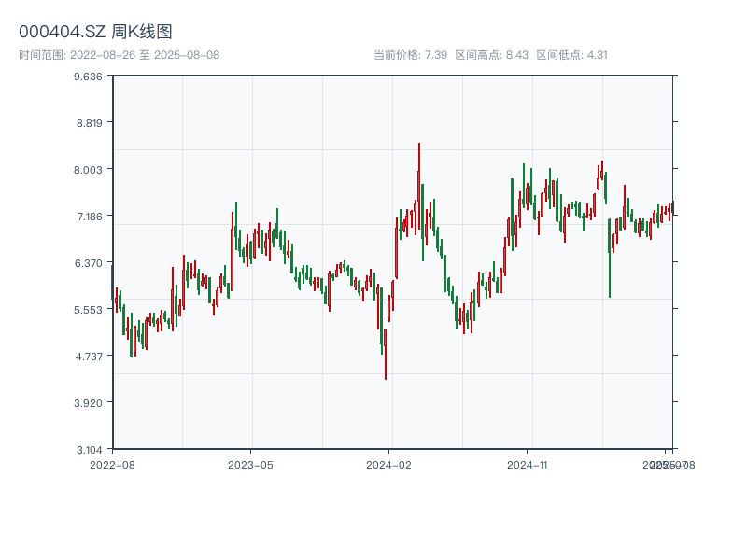
Task: Click the 2024-02 x-axis date label
Action: coord(389,464)
